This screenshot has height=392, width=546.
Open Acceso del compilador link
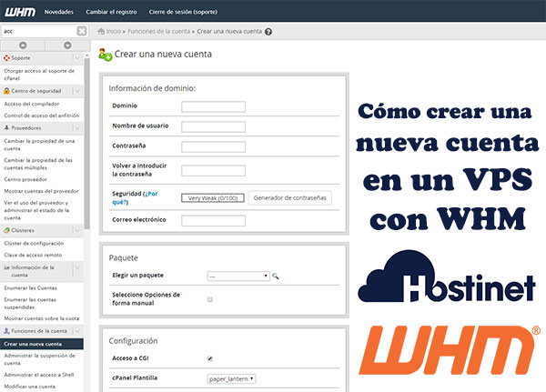(x=32, y=104)
